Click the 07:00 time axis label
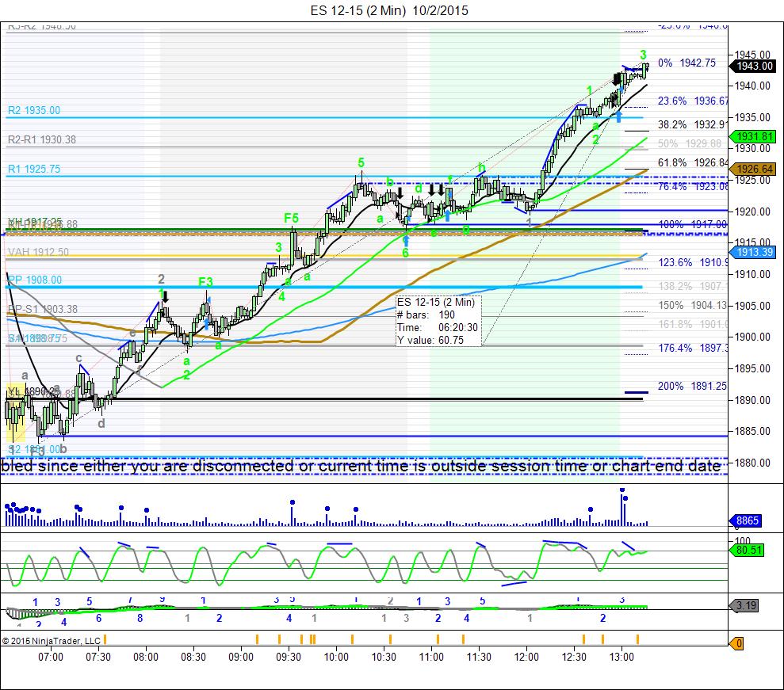The width and height of the screenshot is (784, 690). click(x=51, y=657)
